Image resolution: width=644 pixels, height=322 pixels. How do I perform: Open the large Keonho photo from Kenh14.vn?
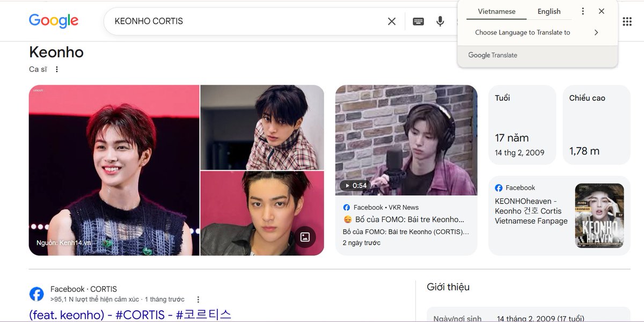click(114, 170)
